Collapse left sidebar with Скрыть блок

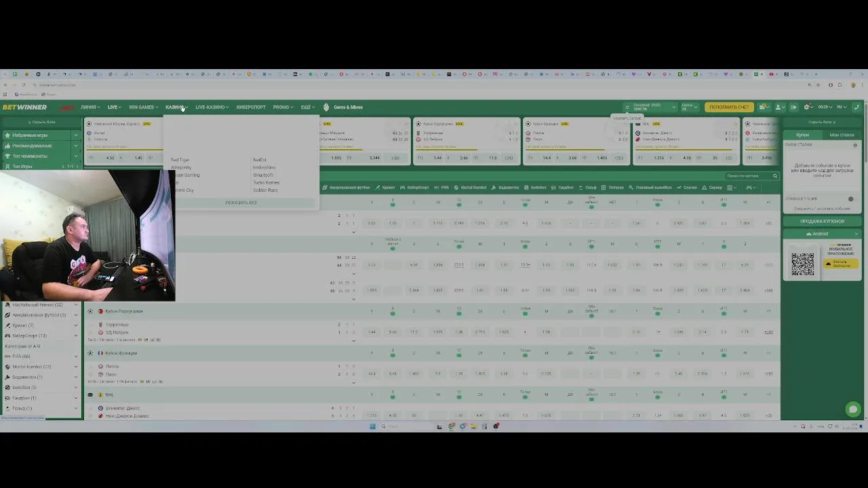[x=41, y=122]
